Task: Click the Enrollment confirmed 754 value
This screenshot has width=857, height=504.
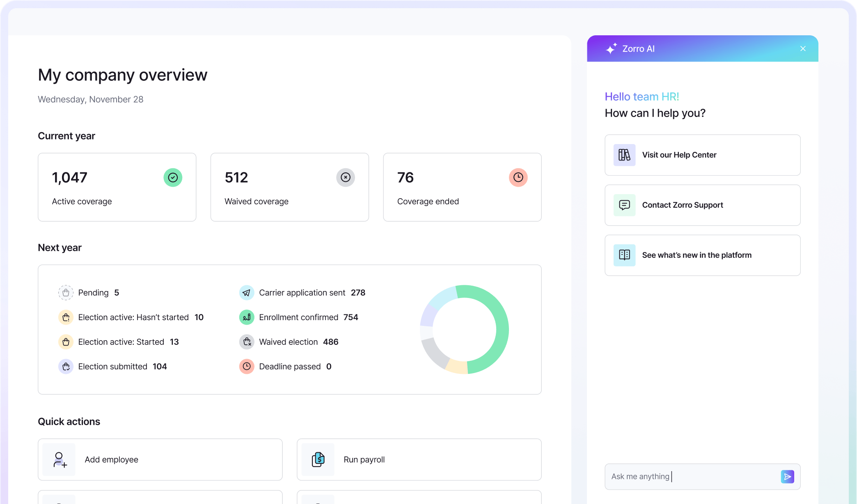Action: (351, 317)
